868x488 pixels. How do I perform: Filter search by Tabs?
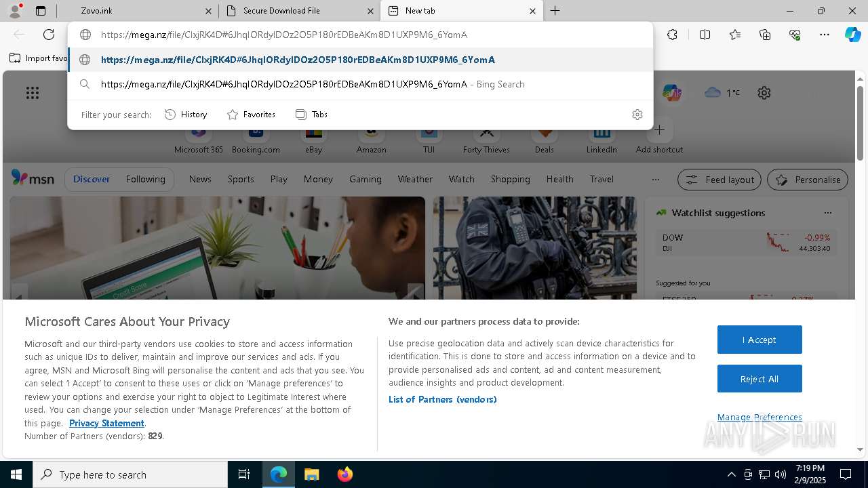pyautogui.click(x=311, y=115)
